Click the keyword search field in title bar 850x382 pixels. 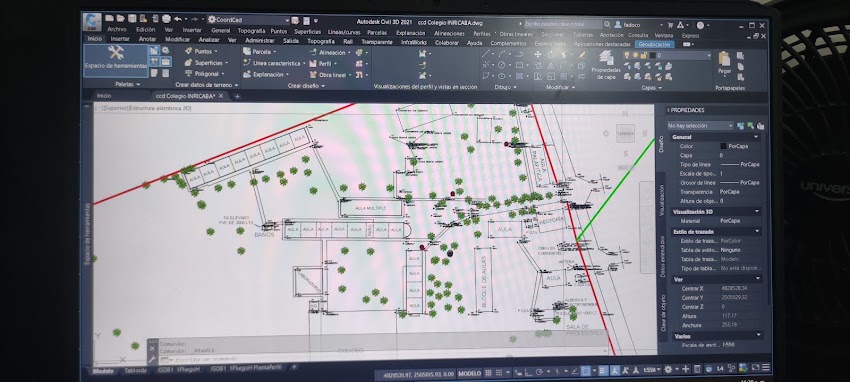coord(563,24)
